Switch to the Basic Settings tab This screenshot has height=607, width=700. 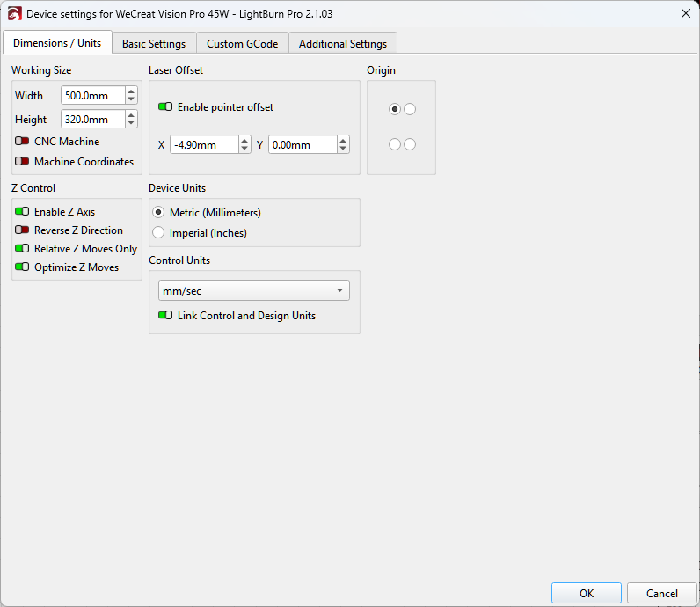pyautogui.click(x=154, y=43)
